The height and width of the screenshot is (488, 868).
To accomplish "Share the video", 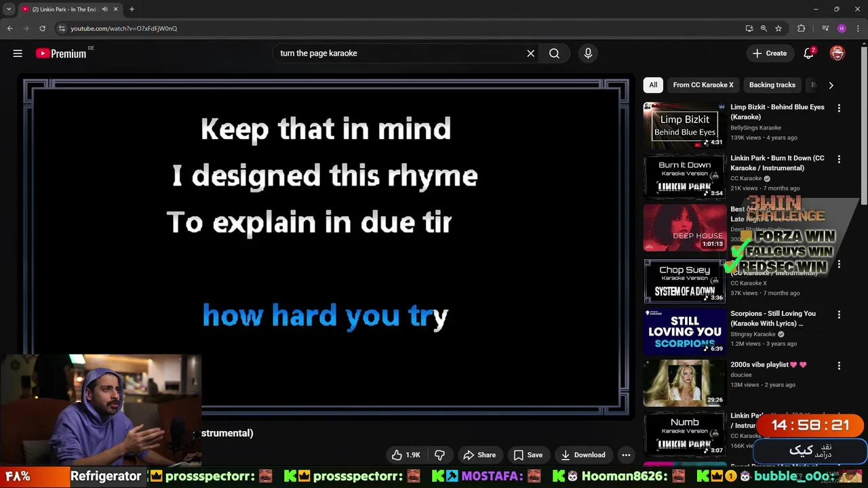I will pos(479,455).
